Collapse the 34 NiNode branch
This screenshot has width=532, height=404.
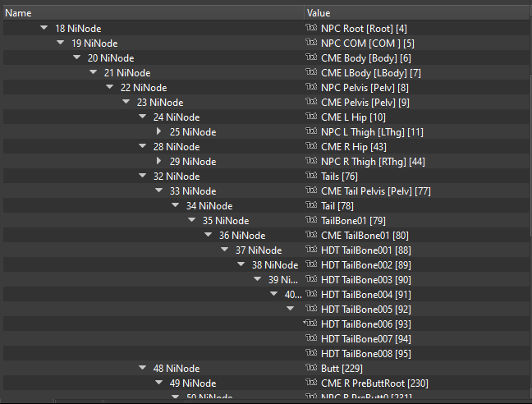(176, 205)
